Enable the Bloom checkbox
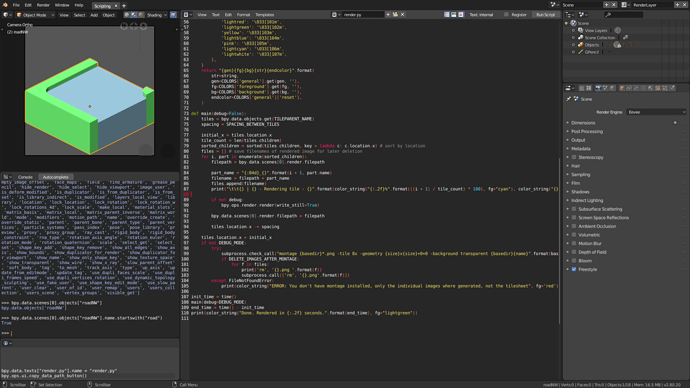The image size is (690, 388). 574,260
